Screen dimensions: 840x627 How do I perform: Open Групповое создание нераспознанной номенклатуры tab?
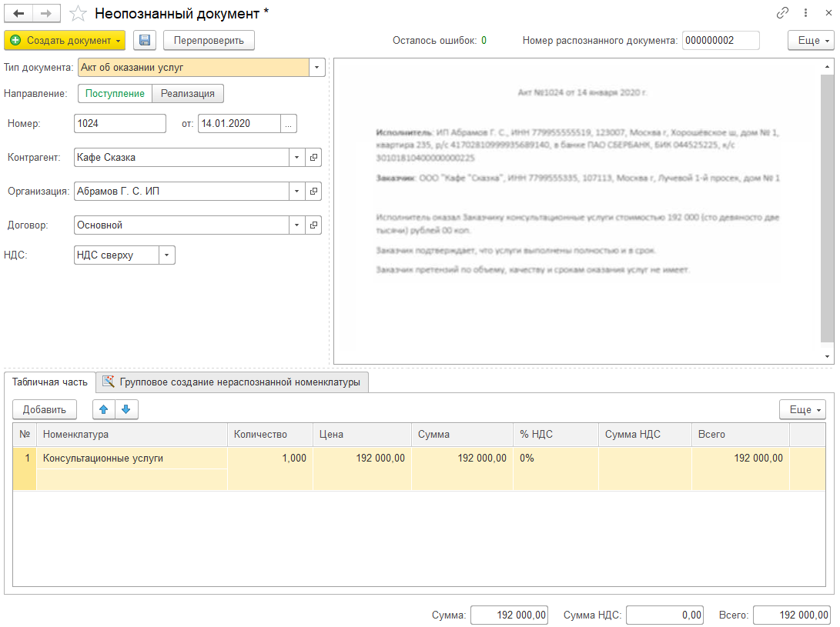(x=232, y=382)
